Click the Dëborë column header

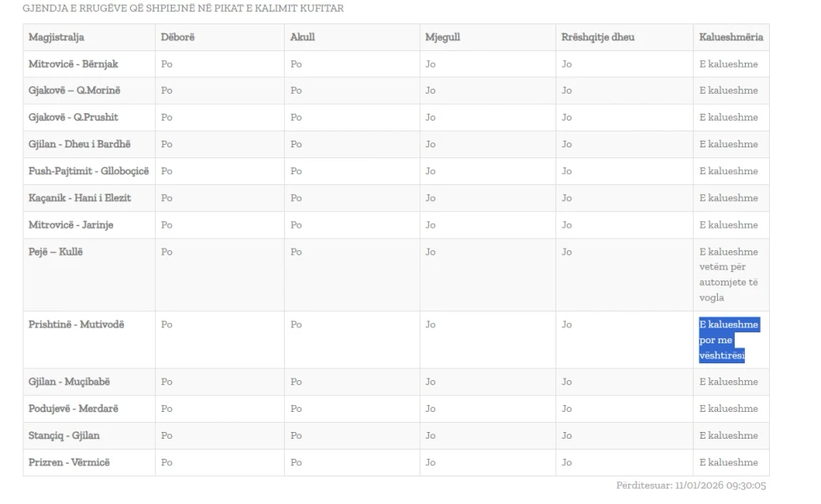click(x=178, y=38)
